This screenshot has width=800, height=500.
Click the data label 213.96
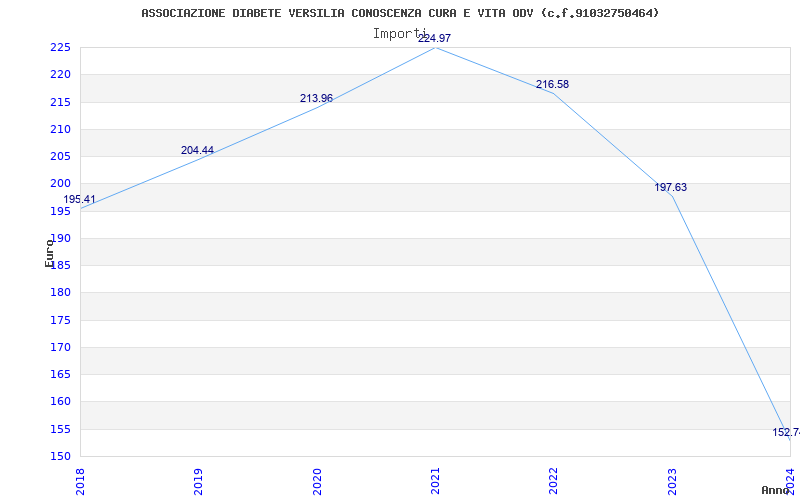coord(316,98)
